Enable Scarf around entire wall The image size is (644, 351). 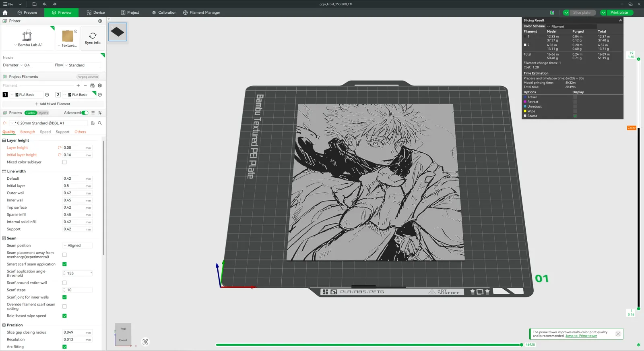point(64,283)
